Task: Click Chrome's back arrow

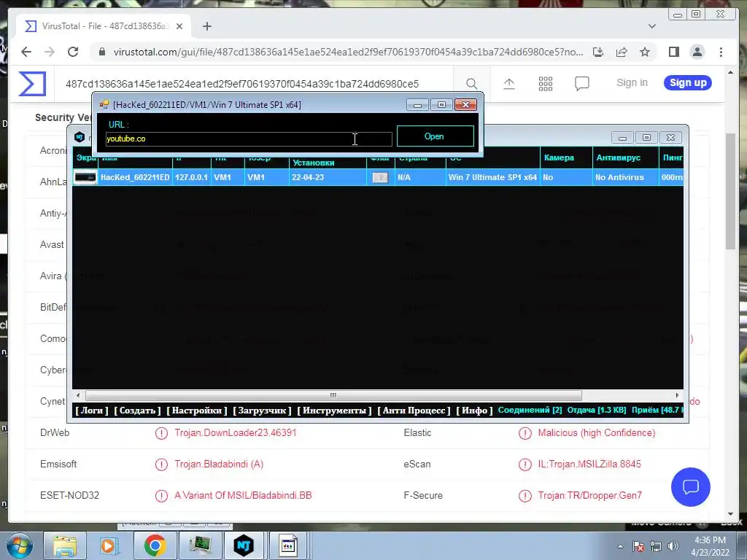Action: click(26, 52)
